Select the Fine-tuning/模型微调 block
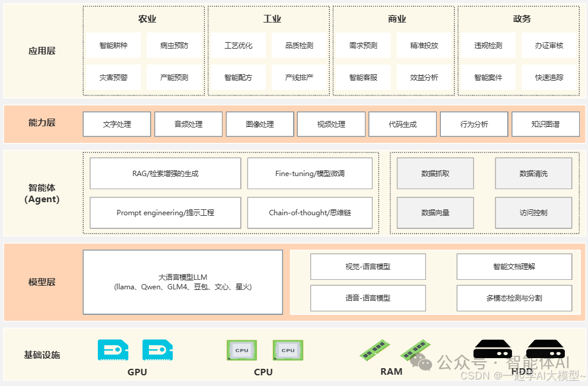Image resolution: width=588 pixels, height=386 pixels. 310,173
